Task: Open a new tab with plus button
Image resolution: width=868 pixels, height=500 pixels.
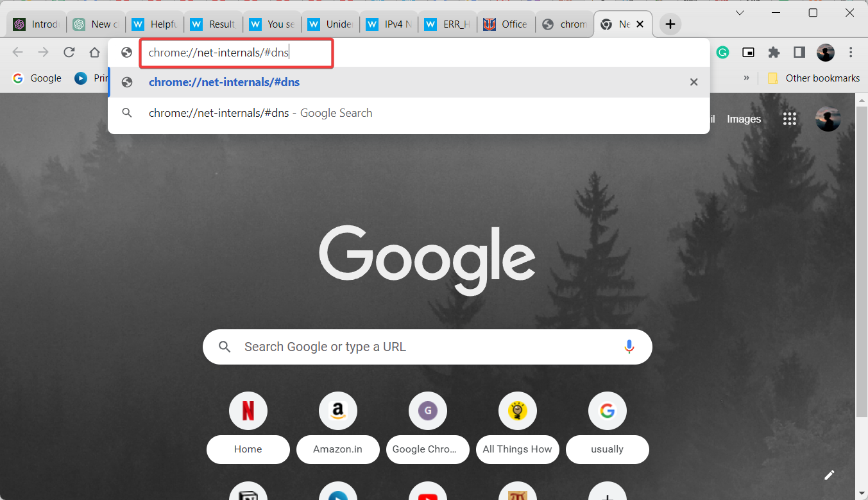Action: click(x=670, y=24)
